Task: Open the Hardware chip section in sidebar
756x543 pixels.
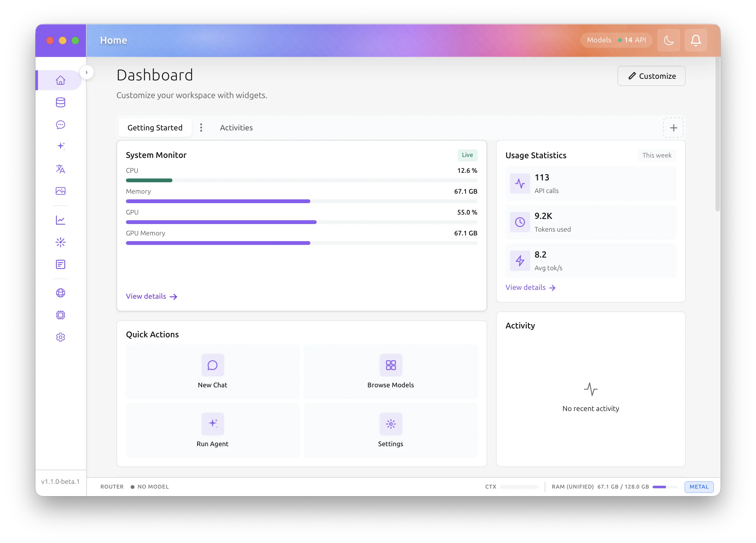Action: (x=60, y=315)
